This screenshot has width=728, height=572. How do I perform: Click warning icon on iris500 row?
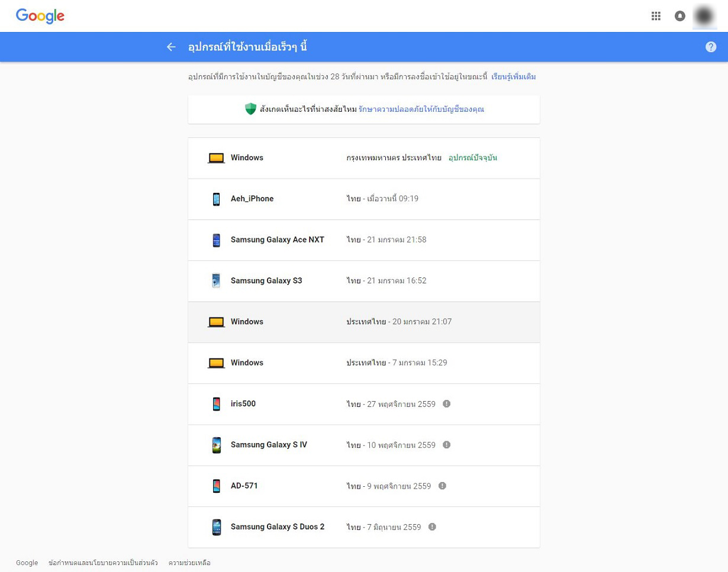[446, 403]
